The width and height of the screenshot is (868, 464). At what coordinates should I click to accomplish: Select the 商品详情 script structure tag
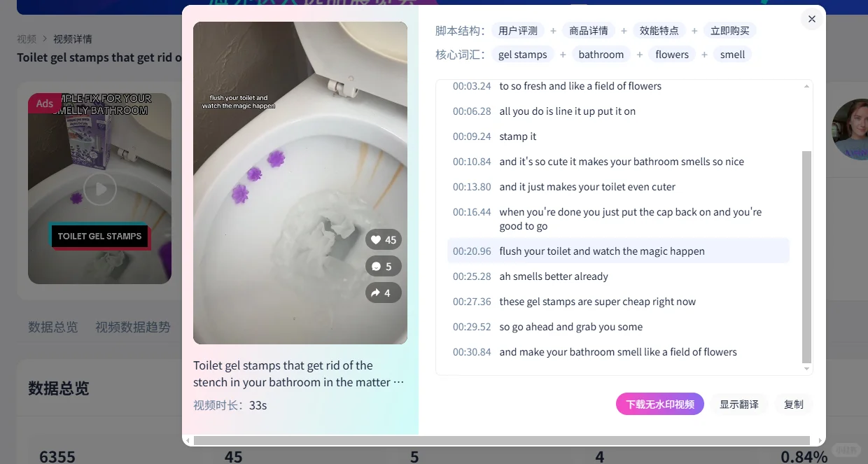point(588,30)
